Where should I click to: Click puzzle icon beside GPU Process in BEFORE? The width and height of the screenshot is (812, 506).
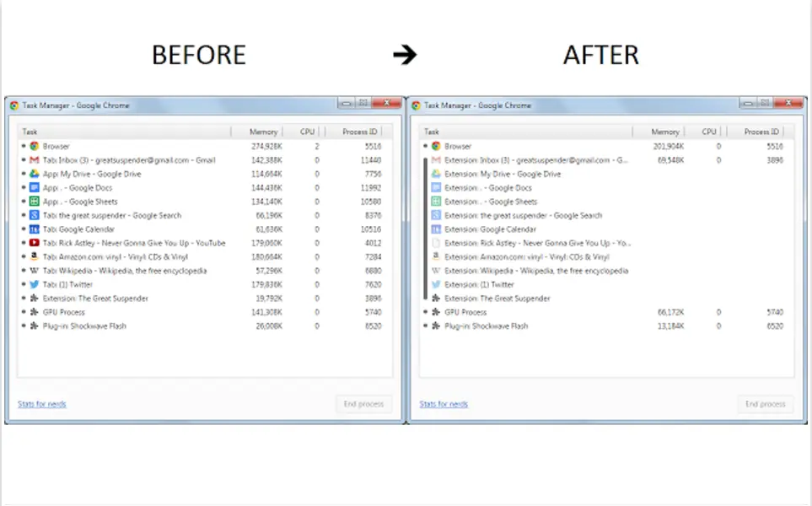tap(35, 312)
